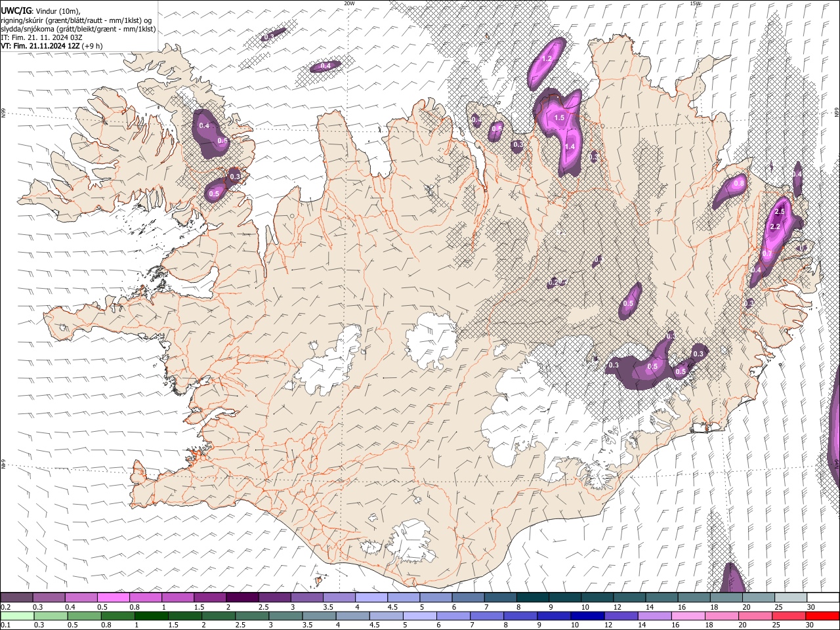Click the '0.2' label under the legend

pyautogui.click(x=6, y=607)
